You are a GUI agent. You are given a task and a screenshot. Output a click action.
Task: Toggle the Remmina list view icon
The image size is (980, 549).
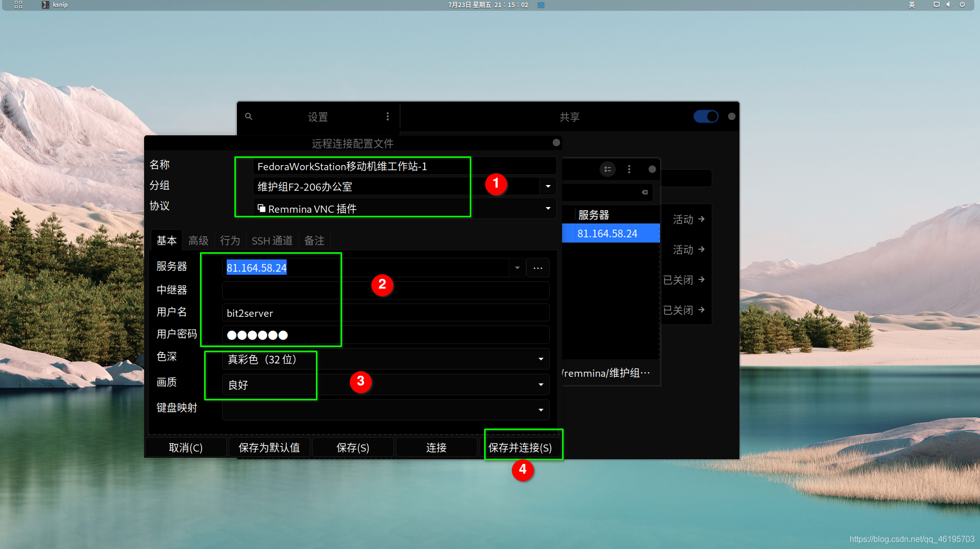[x=608, y=169]
